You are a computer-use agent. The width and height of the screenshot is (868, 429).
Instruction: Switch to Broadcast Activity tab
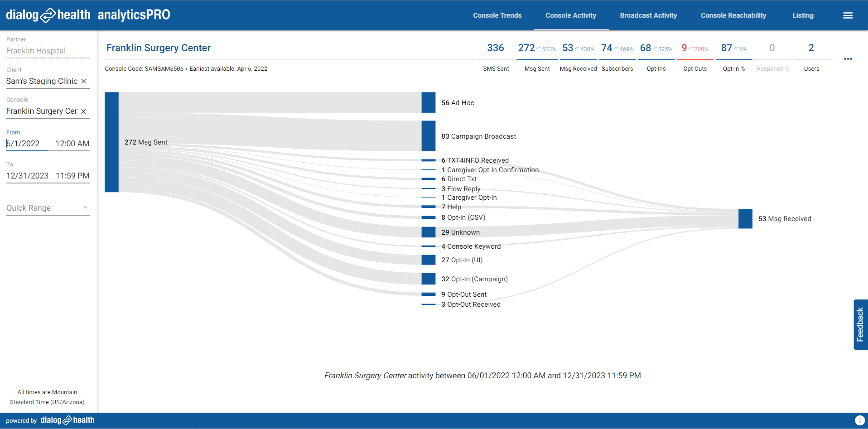click(648, 15)
